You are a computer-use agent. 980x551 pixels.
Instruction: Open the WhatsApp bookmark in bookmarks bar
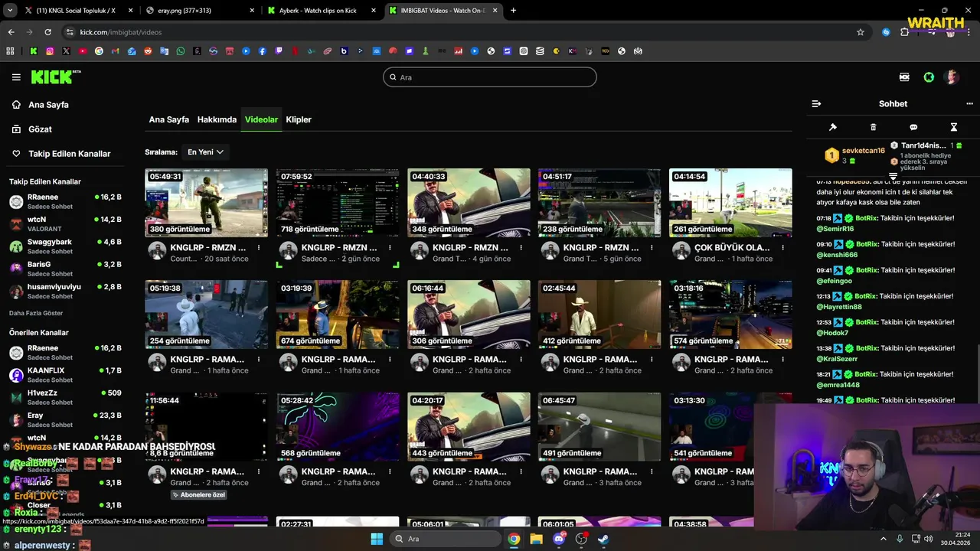[x=181, y=51]
